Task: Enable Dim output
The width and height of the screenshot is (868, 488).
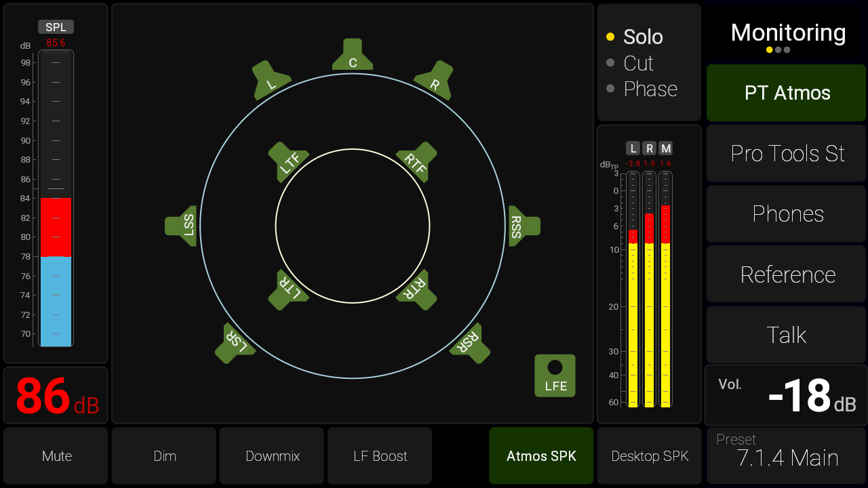Action: [x=164, y=456]
